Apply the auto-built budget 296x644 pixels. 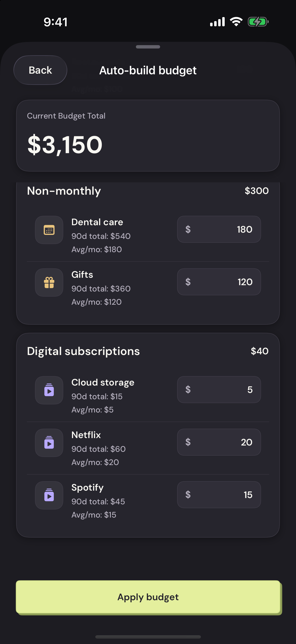[148, 597]
